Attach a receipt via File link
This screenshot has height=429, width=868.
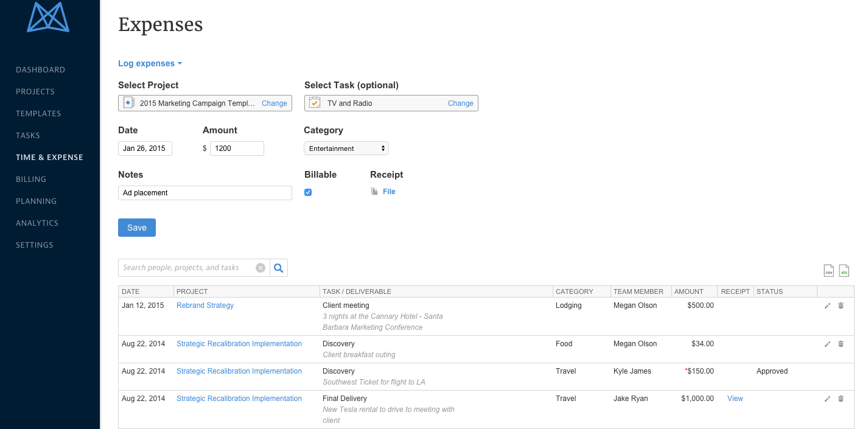(x=388, y=192)
